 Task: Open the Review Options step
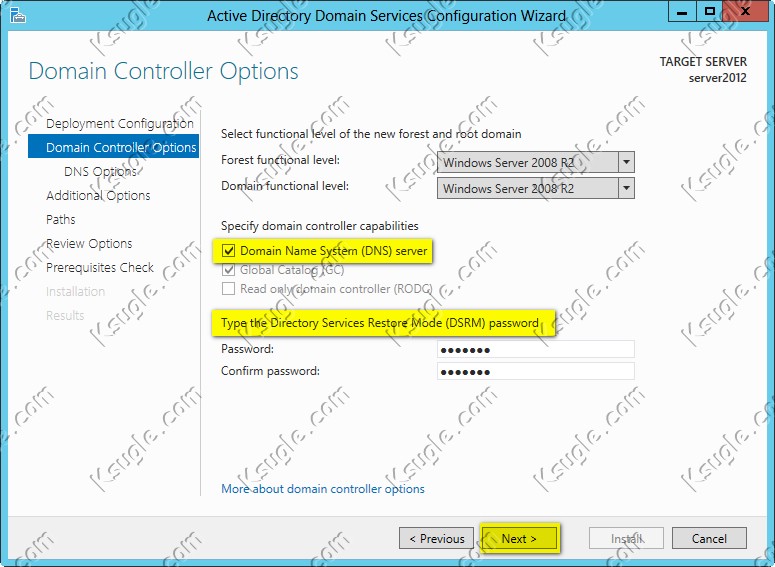point(89,244)
